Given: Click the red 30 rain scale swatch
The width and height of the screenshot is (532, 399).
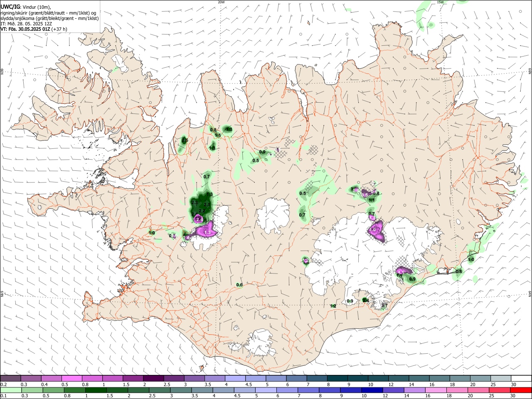Looking at the screenshot, I should point(521,390).
